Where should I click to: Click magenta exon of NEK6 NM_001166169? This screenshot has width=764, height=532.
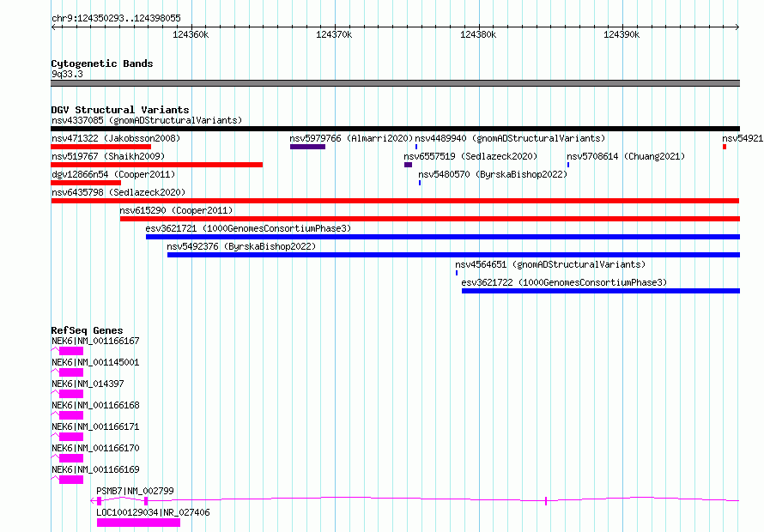(71, 480)
